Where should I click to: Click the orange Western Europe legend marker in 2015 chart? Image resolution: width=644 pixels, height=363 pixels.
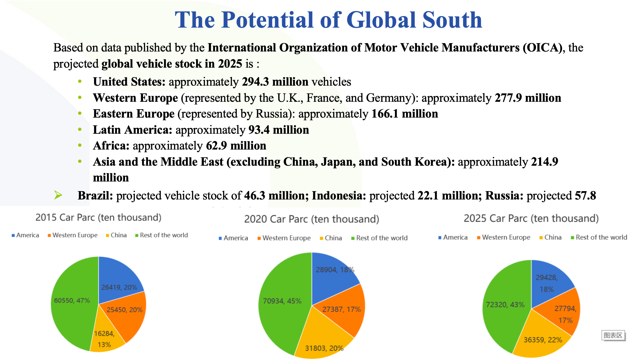pyautogui.click(x=49, y=235)
